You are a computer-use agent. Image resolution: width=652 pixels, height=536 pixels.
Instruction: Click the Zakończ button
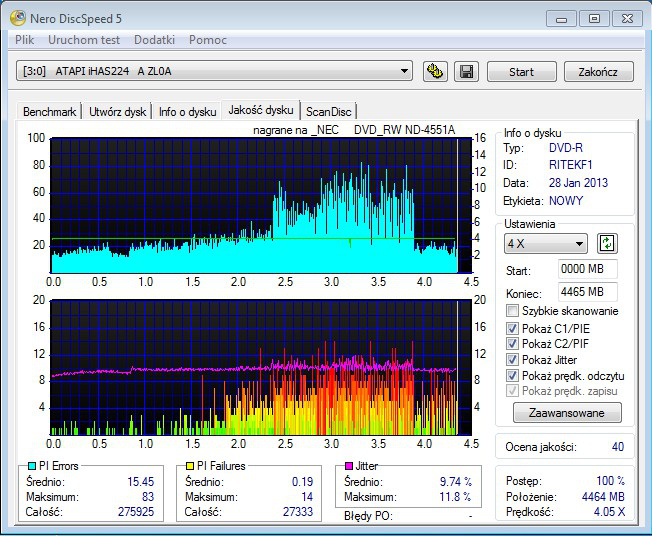(x=598, y=72)
